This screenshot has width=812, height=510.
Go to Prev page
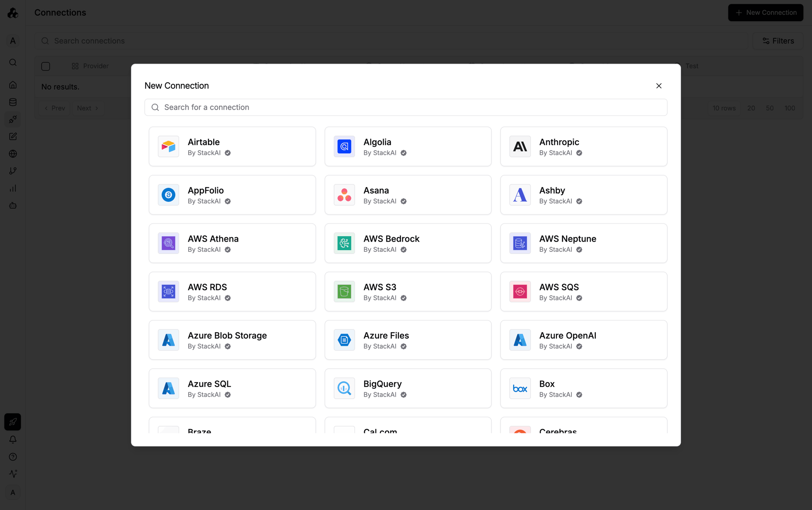click(x=55, y=108)
